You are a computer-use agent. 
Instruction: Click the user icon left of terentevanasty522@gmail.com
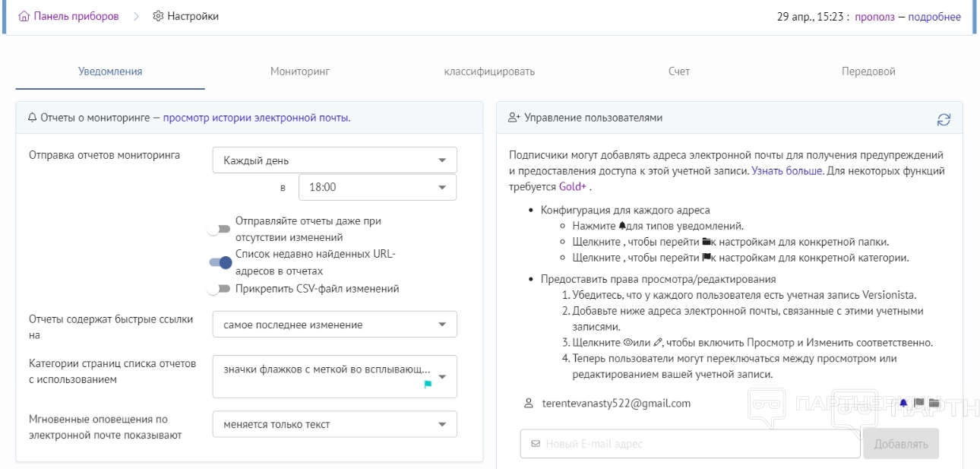pos(529,404)
